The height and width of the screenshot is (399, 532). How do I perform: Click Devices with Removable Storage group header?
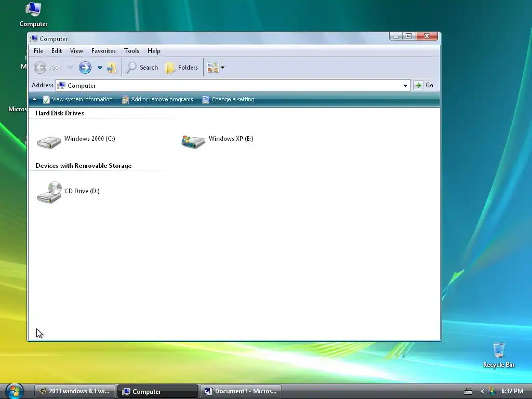[x=84, y=166]
